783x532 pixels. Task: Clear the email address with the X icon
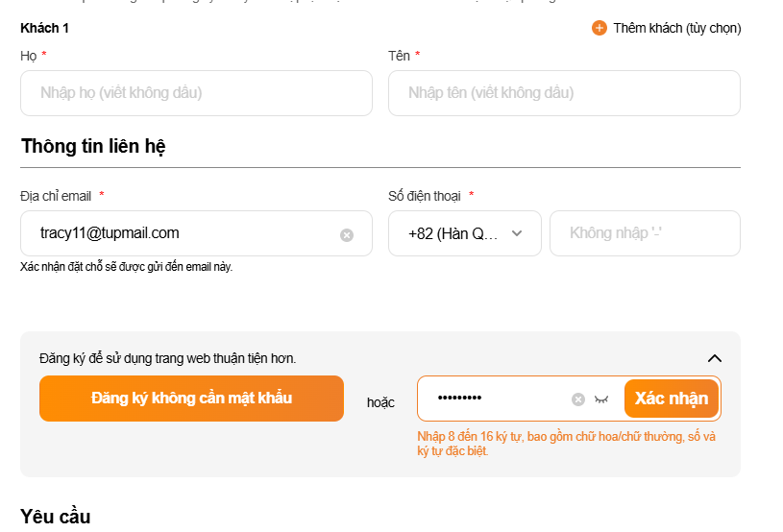click(x=347, y=234)
